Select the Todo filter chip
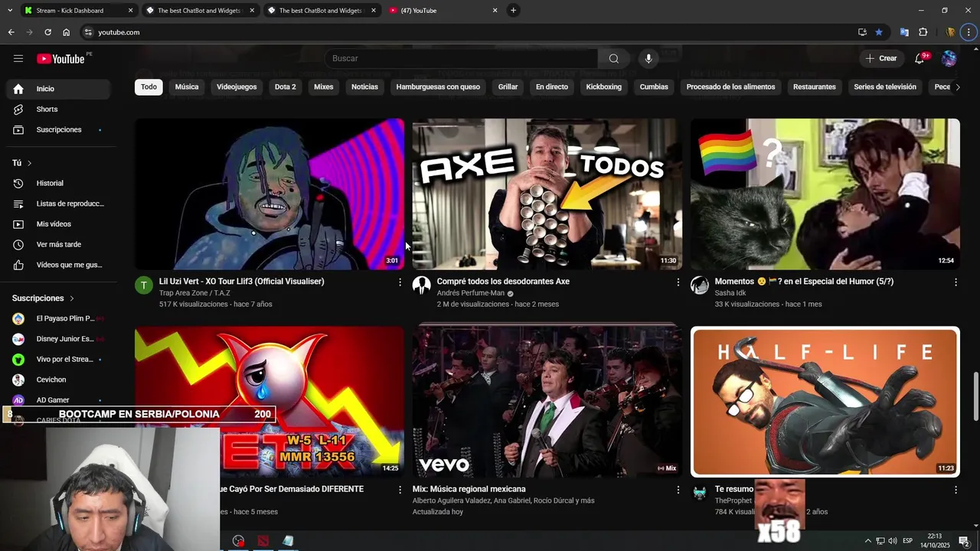The width and height of the screenshot is (980, 551). [x=149, y=87]
